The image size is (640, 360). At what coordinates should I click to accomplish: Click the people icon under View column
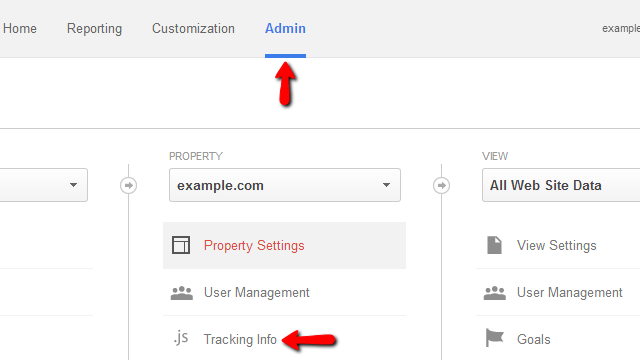tap(495, 293)
